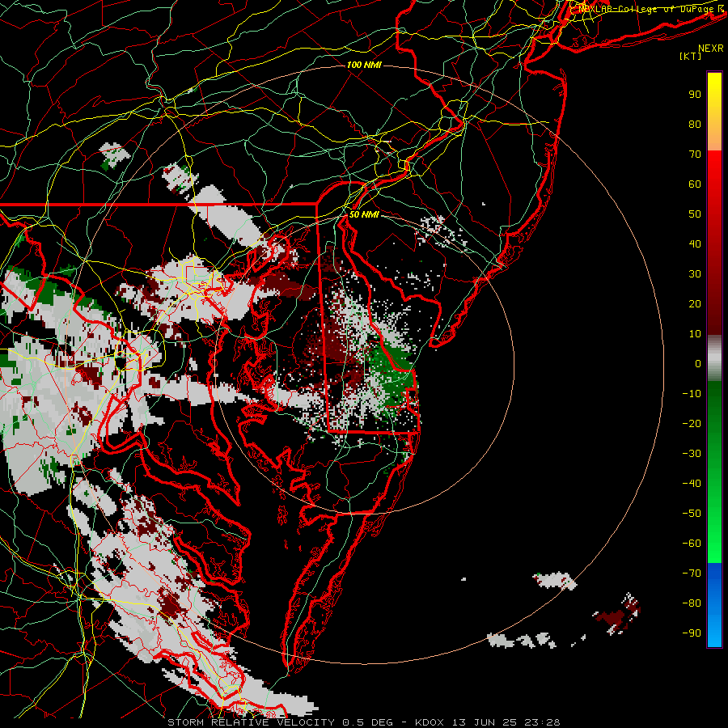Click the 60 value on velocity scale

[x=695, y=184]
